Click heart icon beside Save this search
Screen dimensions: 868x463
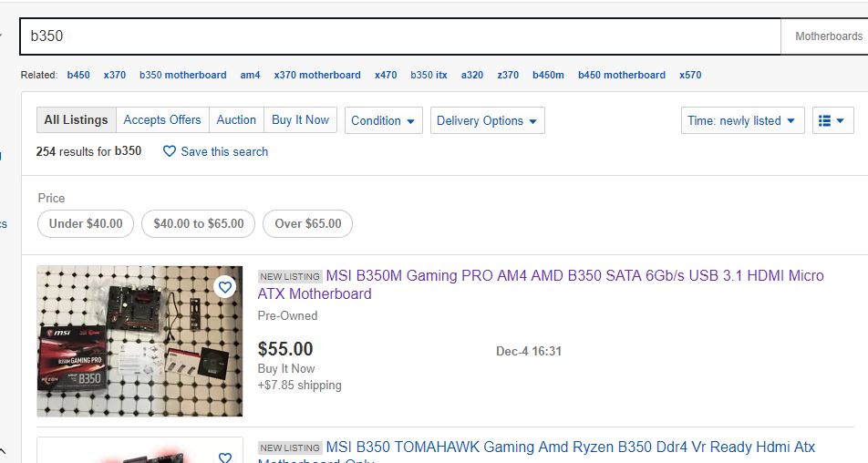170,151
